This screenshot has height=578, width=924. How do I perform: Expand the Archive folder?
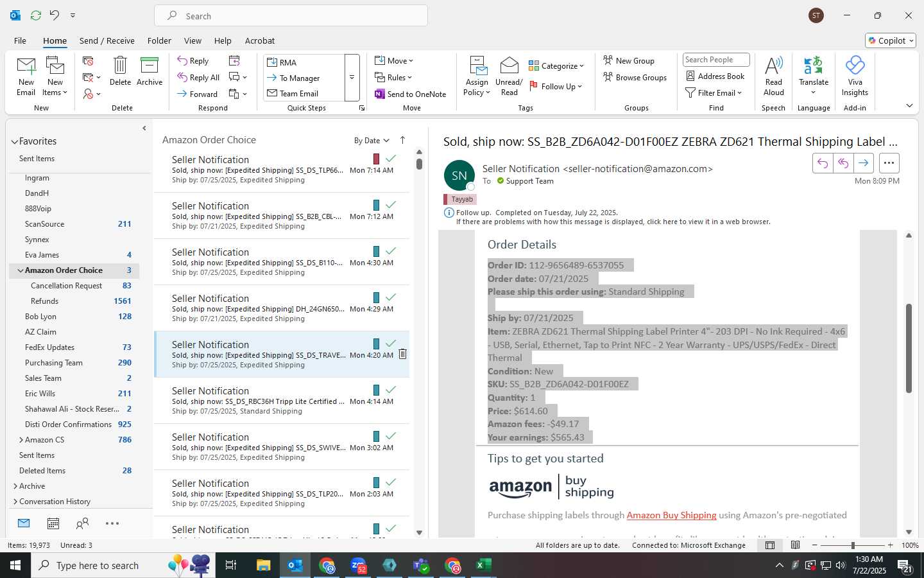15,486
